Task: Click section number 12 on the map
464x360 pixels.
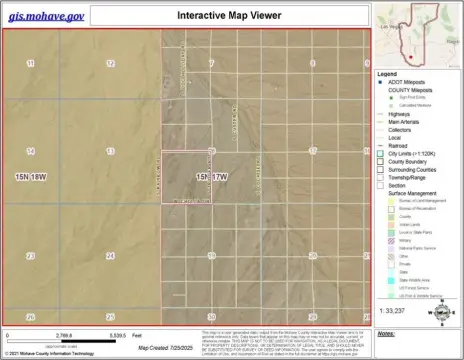Action: (x=110, y=63)
